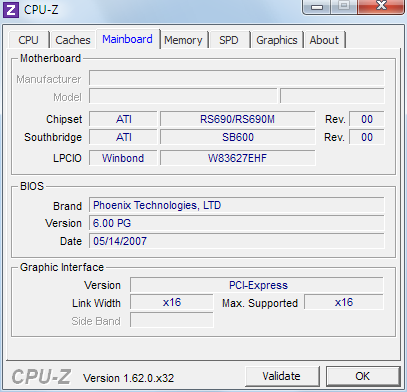Click the ATI chipset vendor value
Viewport: 407px width, 392px height.
[x=123, y=119]
